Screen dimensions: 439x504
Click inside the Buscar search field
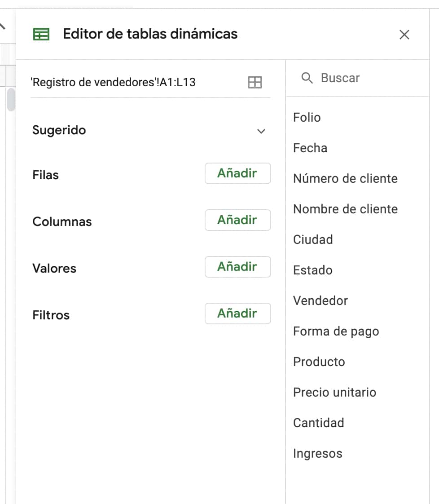coord(355,78)
